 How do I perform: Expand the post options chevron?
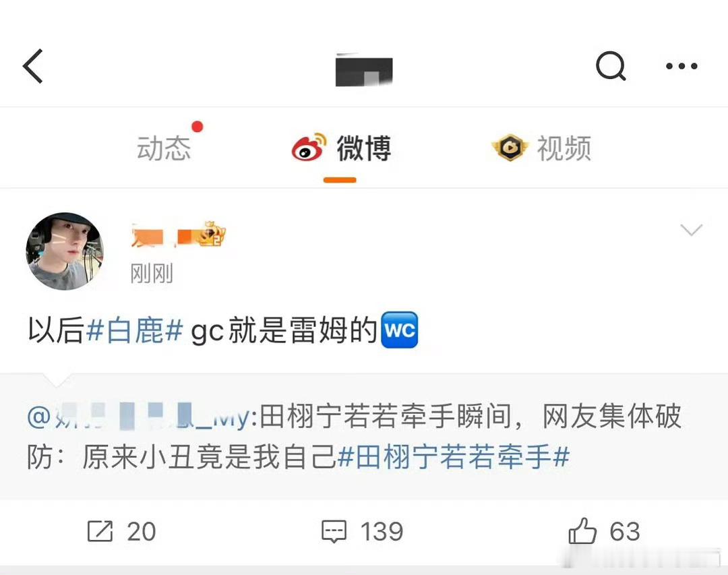(x=691, y=230)
